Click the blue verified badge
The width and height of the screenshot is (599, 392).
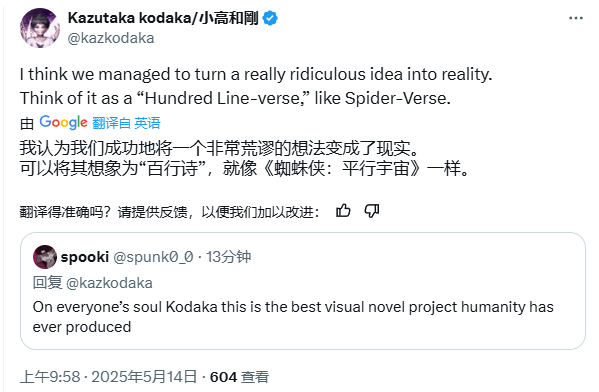coord(270,18)
